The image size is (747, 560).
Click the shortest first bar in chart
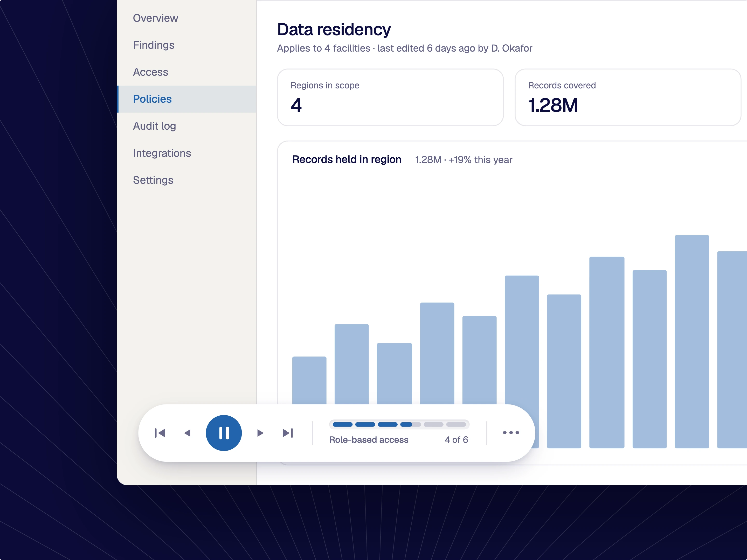point(309,380)
